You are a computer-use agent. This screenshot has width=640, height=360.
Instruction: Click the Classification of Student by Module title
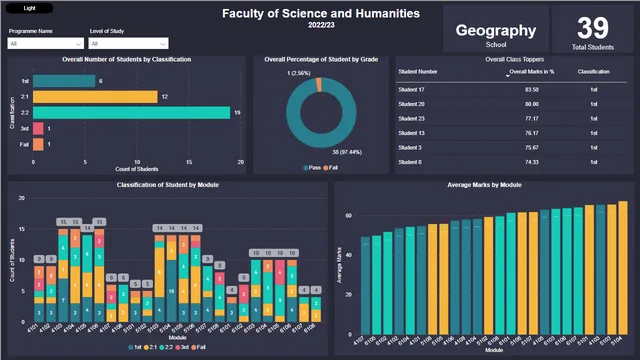tap(168, 185)
